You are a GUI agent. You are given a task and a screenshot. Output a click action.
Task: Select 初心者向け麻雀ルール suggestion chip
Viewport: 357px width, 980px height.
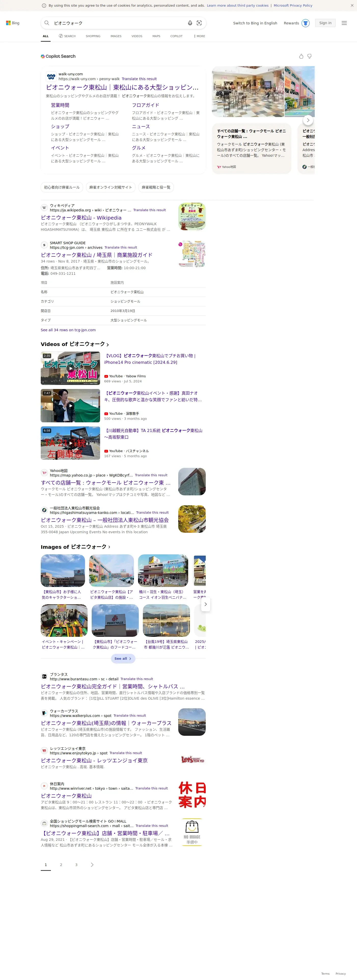pyautogui.click(x=62, y=187)
